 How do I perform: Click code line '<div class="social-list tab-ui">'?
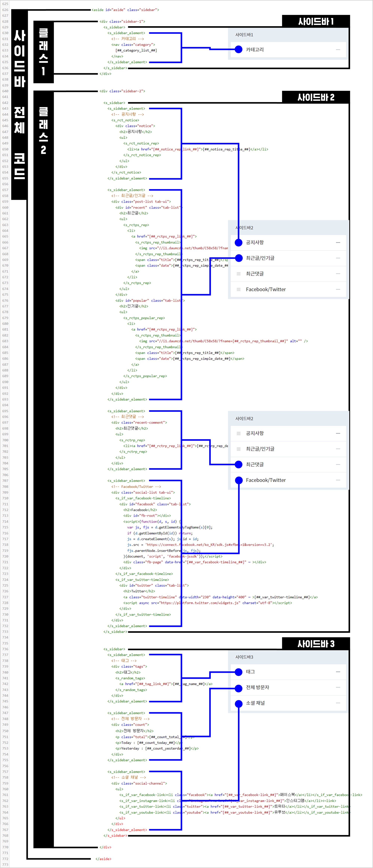tap(143, 492)
